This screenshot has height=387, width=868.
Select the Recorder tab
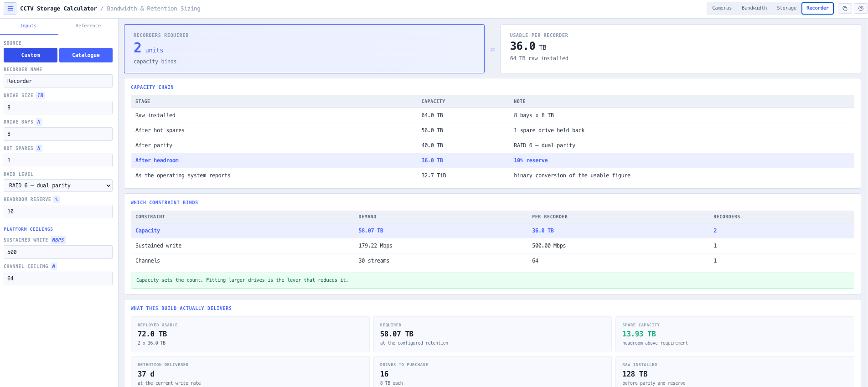tap(817, 8)
